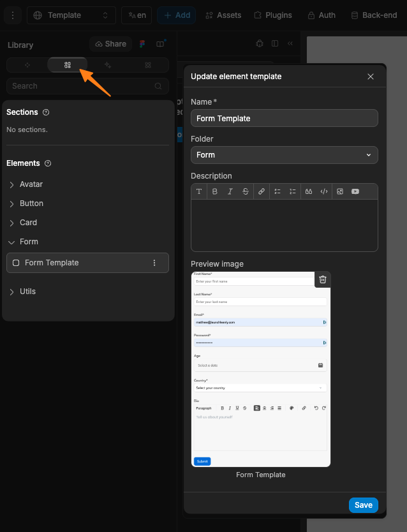Screen dimensions: 407x532
Task: Open the Plugins menu
Action: 272,15
